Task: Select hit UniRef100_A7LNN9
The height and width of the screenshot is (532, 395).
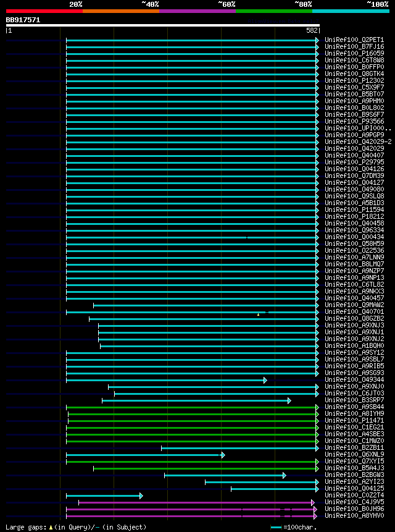Action: 354,257
